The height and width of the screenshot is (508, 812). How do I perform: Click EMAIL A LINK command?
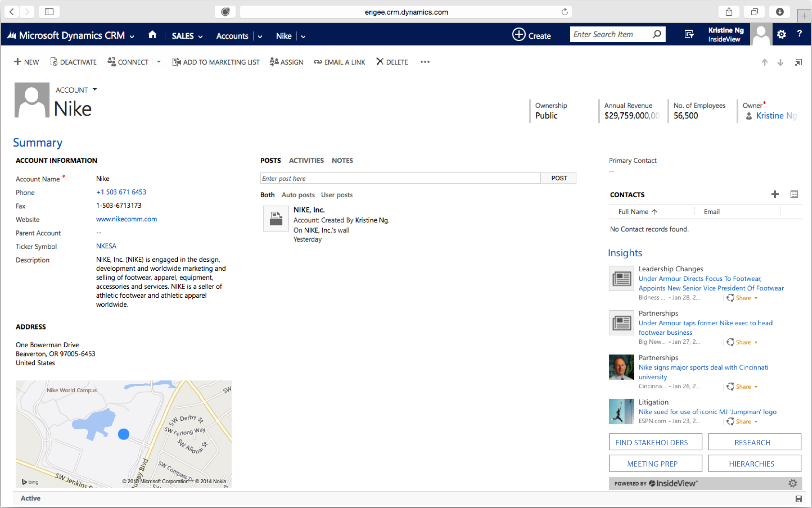339,62
